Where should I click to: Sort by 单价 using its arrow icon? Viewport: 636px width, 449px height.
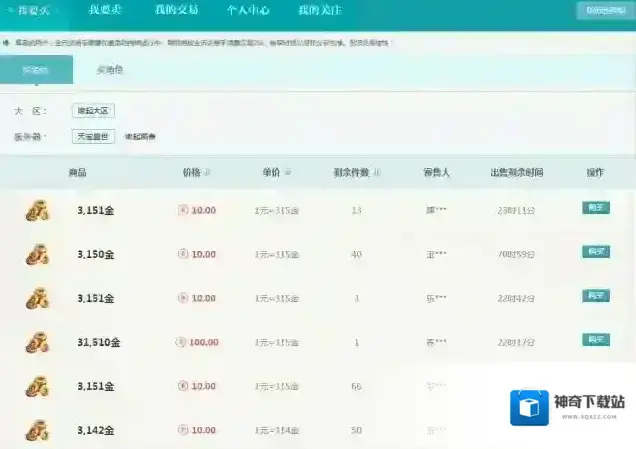(x=288, y=173)
